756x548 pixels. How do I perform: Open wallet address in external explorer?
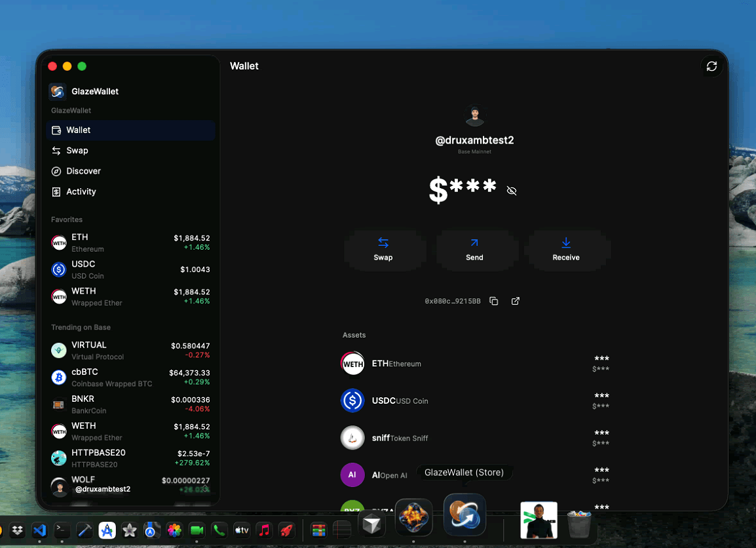pyautogui.click(x=516, y=301)
